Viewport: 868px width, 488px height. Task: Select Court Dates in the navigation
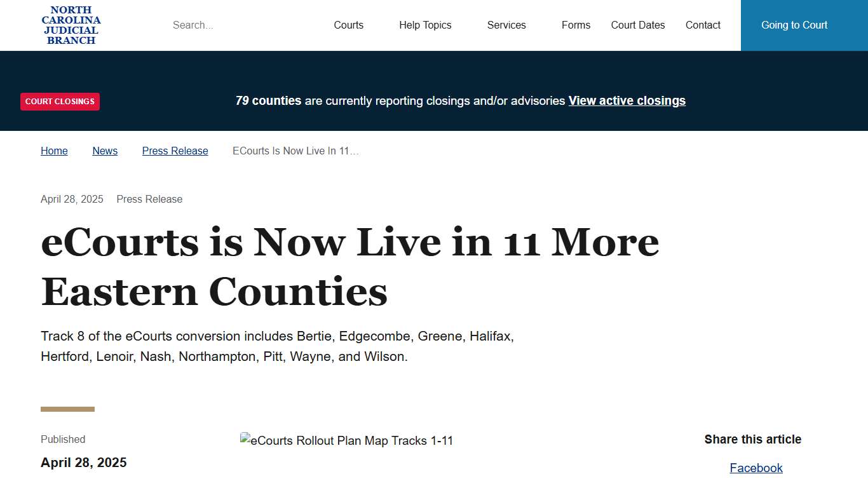click(x=638, y=25)
